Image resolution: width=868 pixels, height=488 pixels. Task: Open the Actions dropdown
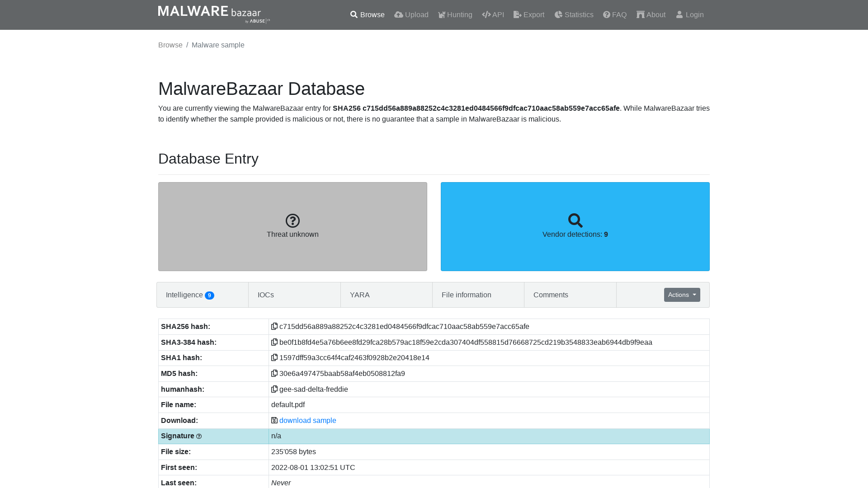(x=682, y=295)
